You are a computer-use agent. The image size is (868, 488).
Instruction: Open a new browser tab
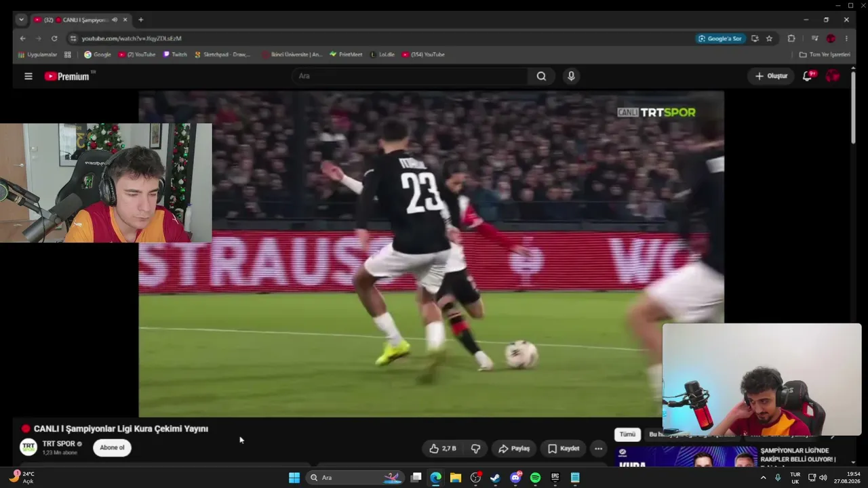point(141,20)
